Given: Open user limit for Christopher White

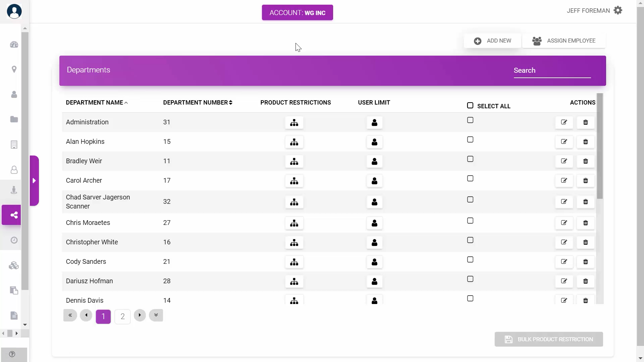Looking at the screenshot, I should pyautogui.click(x=375, y=243).
